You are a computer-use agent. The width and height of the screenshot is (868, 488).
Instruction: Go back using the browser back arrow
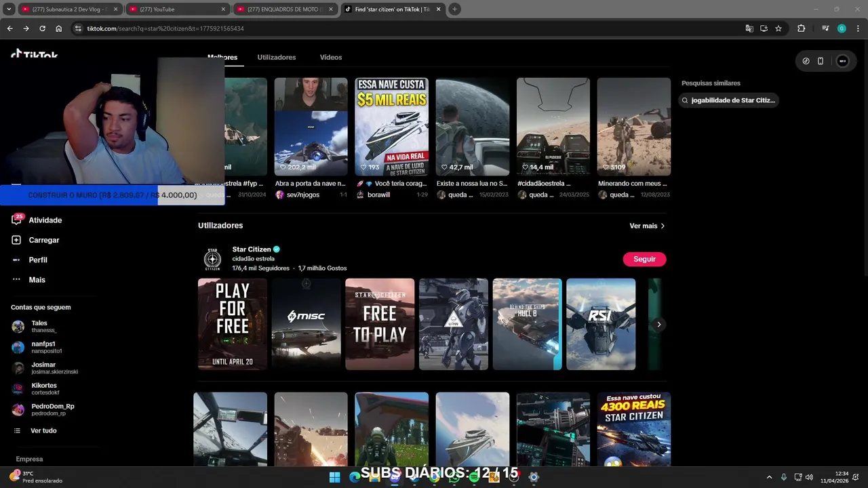tap(9, 28)
